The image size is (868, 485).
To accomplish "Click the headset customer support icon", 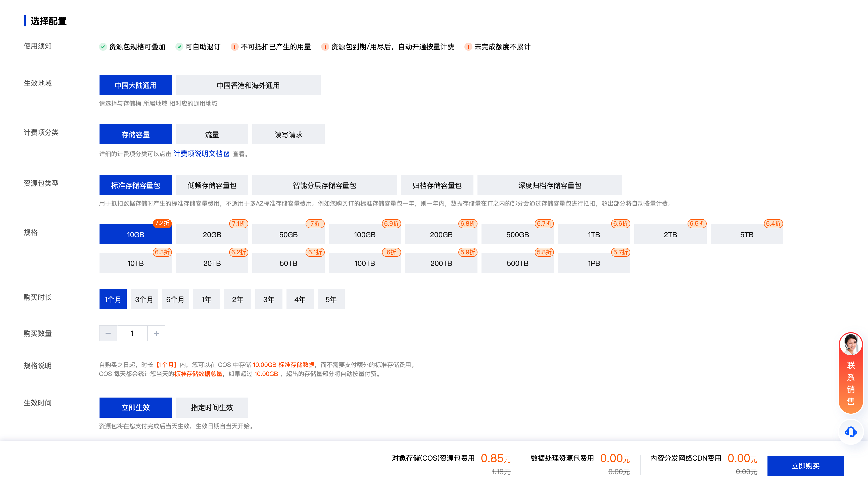I will point(850,432).
